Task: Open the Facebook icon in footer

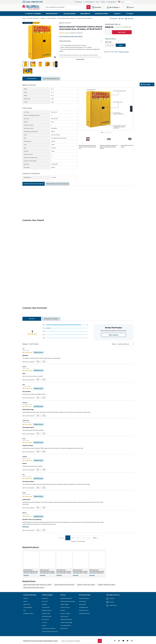Action: [x=115, y=641]
